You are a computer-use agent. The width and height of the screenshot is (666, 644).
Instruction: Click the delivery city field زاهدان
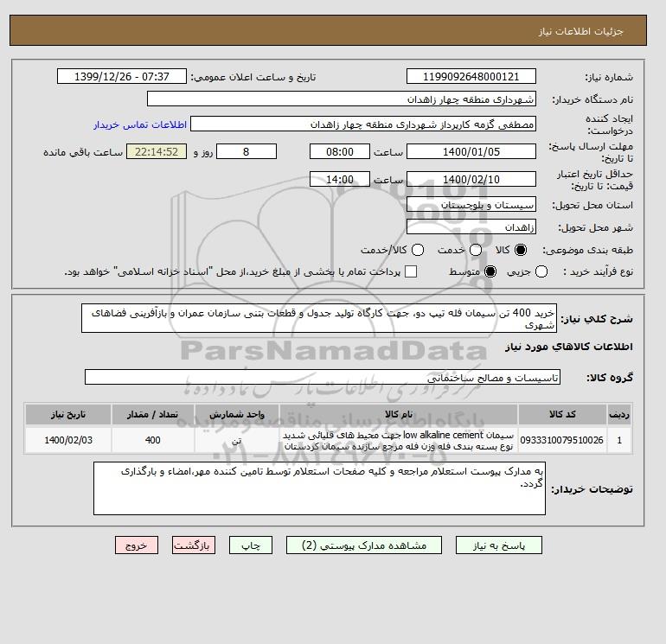471,227
